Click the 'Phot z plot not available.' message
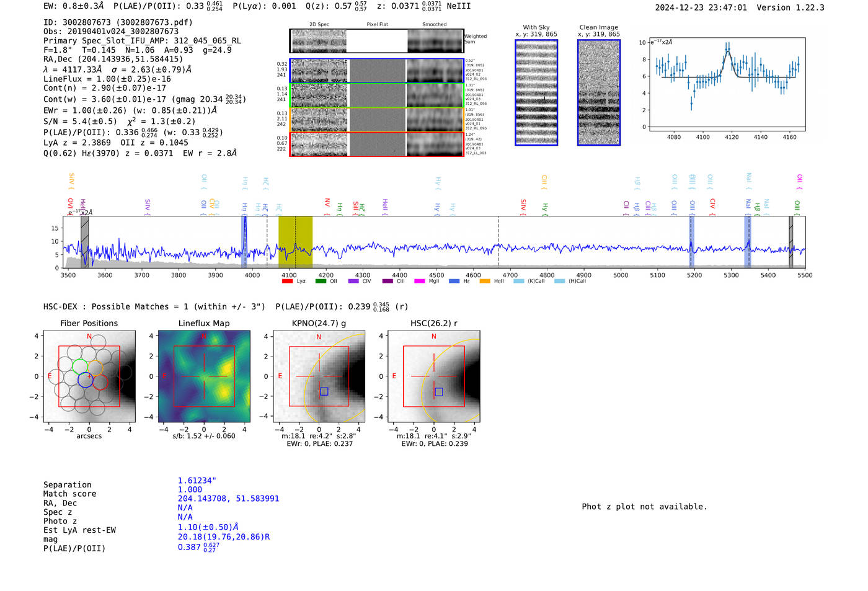This screenshot has height=591, width=868. click(x=645, y=507)
